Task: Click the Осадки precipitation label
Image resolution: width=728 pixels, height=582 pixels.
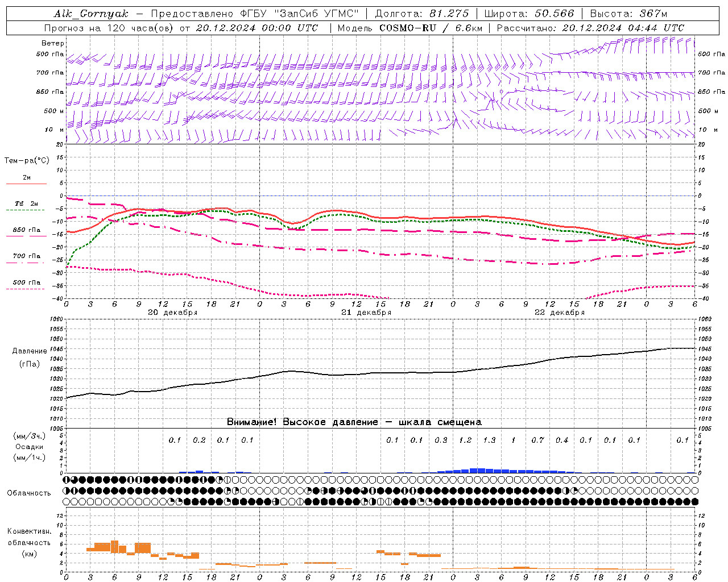Action: (x=29, y=447)
